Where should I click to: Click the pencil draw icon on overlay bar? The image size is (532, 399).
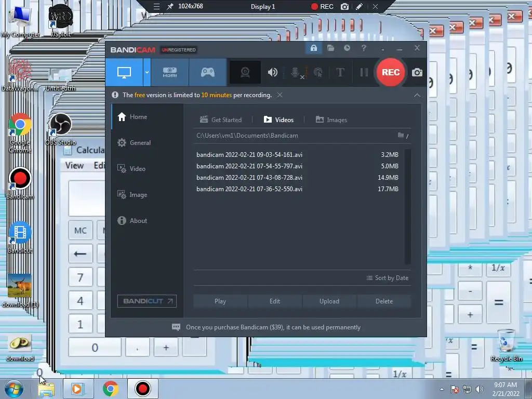pos(360,6)
